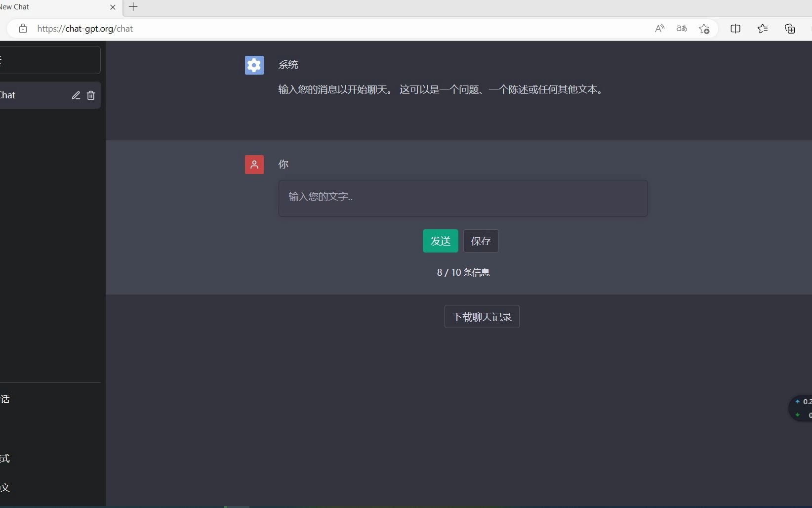
Task: Click the red user avatar icon
Action: [x=254, y=165]
